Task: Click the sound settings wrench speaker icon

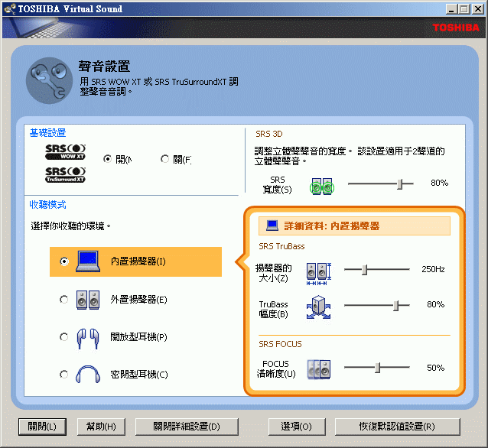Action: (49, 80)
